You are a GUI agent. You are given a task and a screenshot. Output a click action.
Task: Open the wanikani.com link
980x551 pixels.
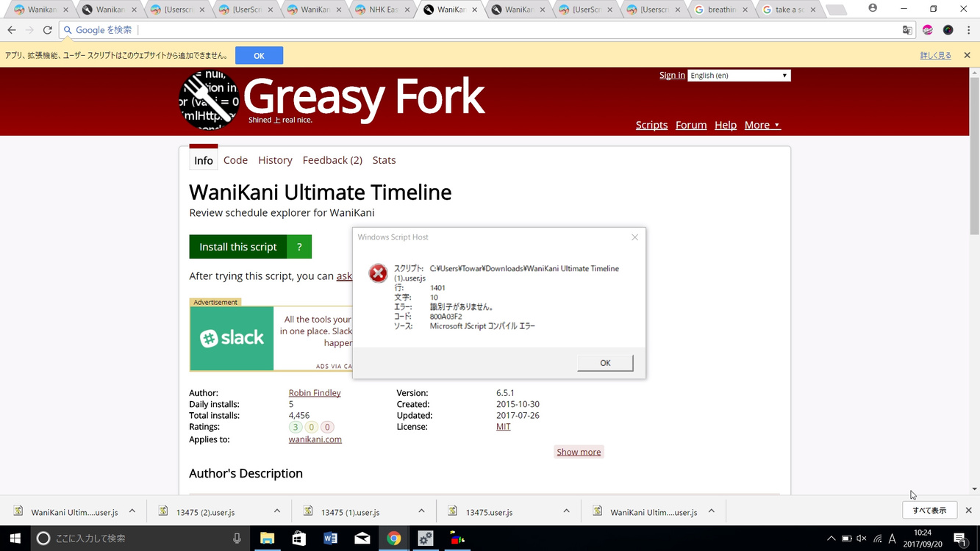pyautogui.click(x=315, y=439)
